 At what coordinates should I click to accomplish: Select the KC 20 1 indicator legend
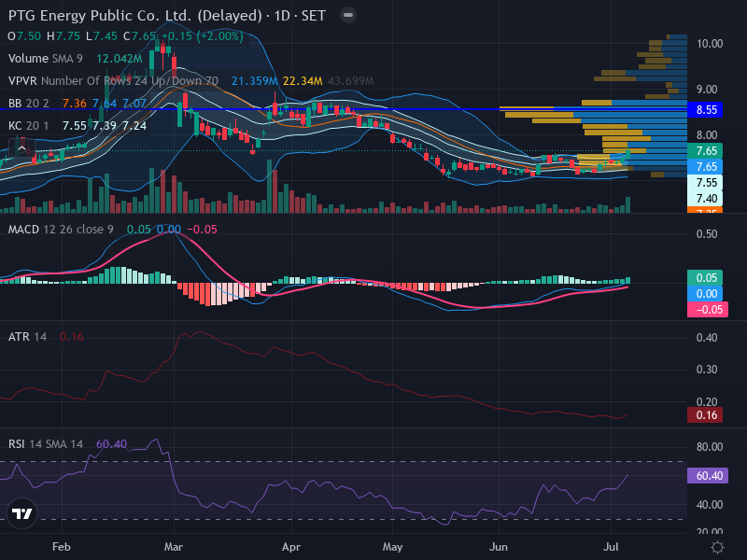pos(28,126)
